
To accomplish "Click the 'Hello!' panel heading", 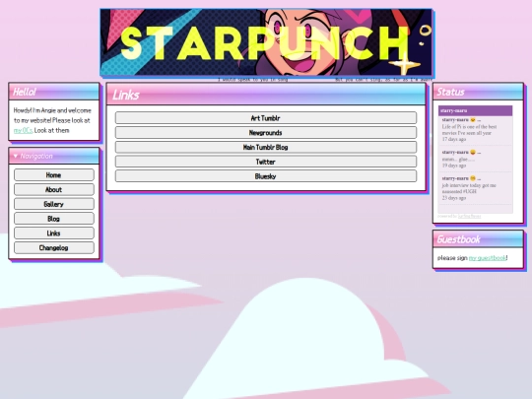I will click(25, 92).
